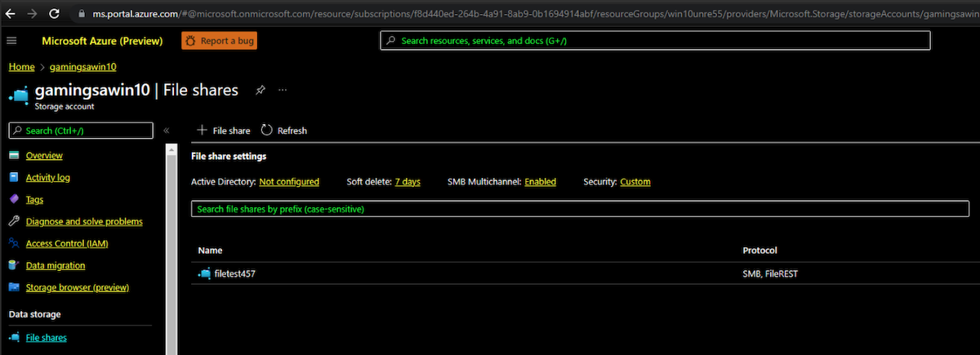
Task: Click the Tags sidebar icon
Action: [14, 199]
